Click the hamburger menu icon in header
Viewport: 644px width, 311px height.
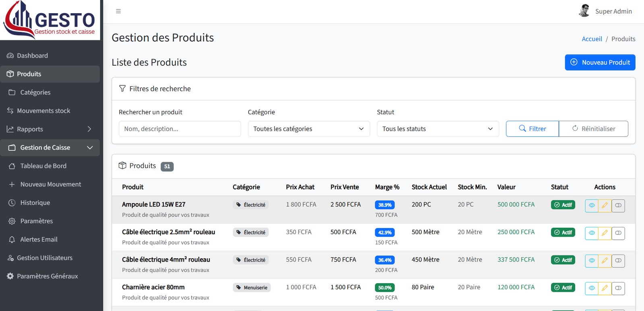[118, 11]
